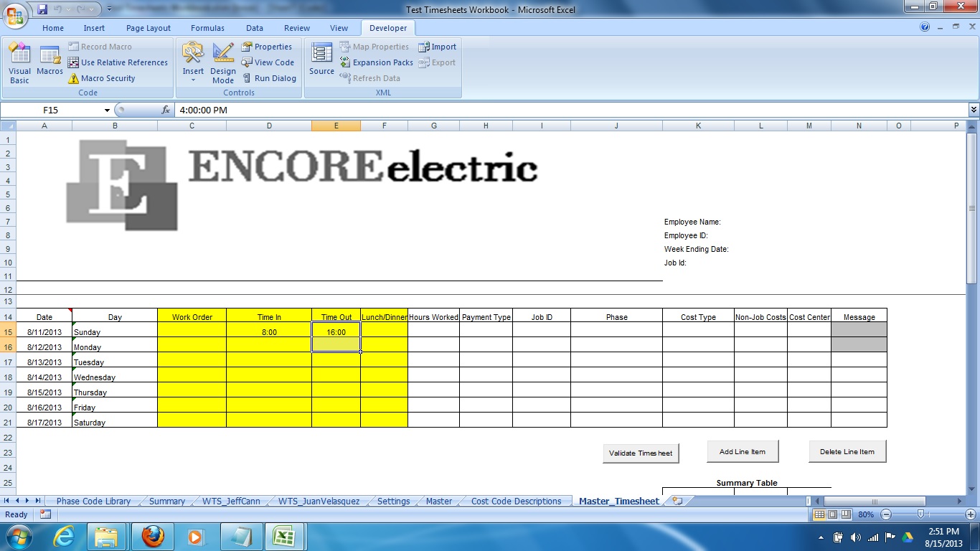Go to the Data ribbon tab

(x=255, y=28)
